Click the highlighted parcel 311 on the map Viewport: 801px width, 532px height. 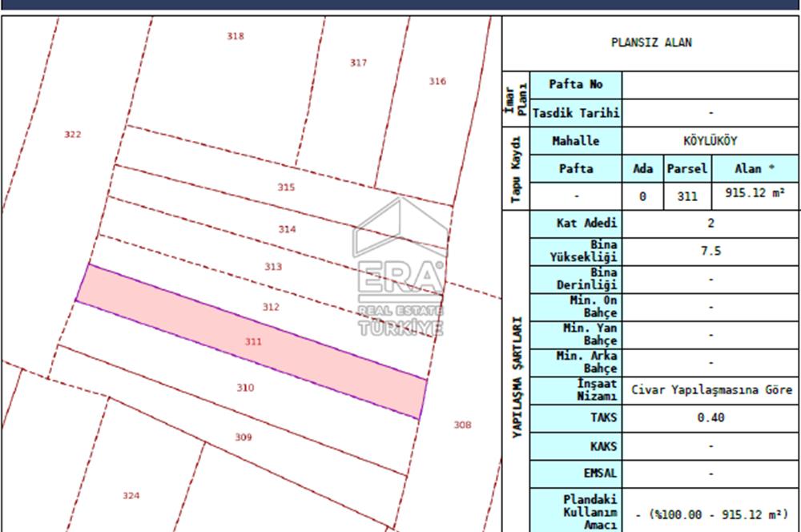[x=252, y=343]
